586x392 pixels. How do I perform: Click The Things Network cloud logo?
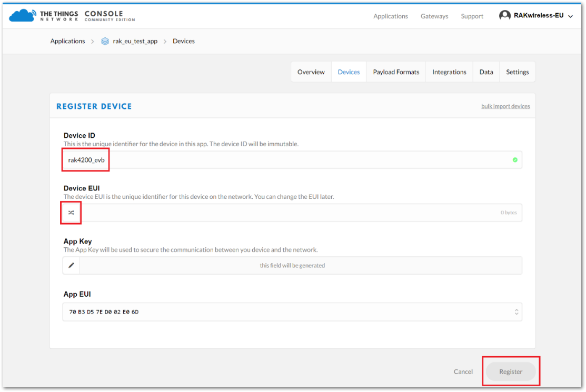coord(23,15)
